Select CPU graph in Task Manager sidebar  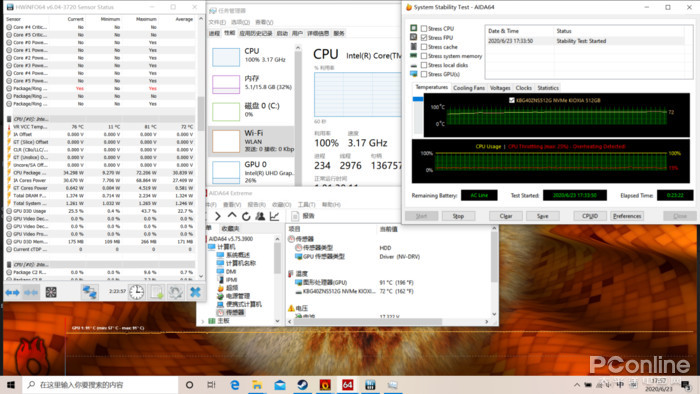(x=252, y=56)
